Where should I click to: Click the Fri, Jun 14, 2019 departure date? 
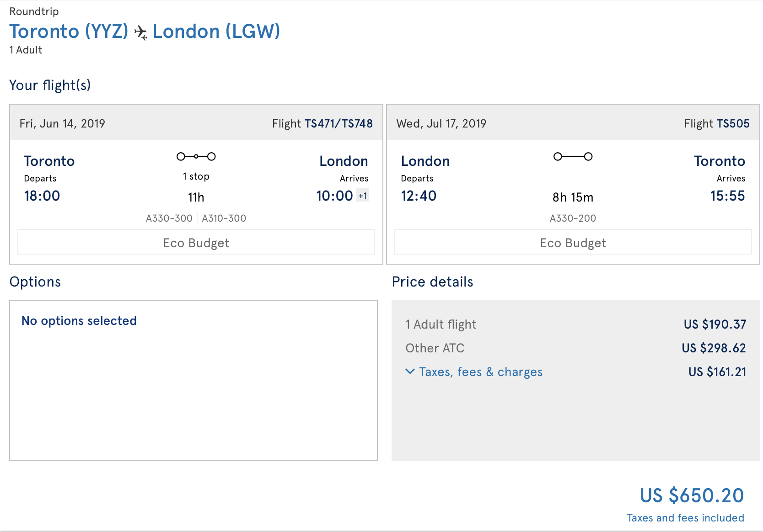(62, 123)
